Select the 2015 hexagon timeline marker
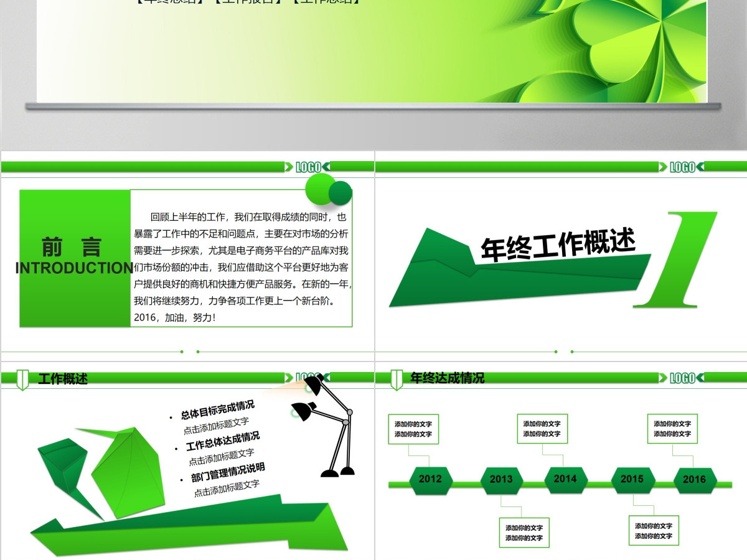The height and width of the screenshot is (560, 747). [632, 479]
